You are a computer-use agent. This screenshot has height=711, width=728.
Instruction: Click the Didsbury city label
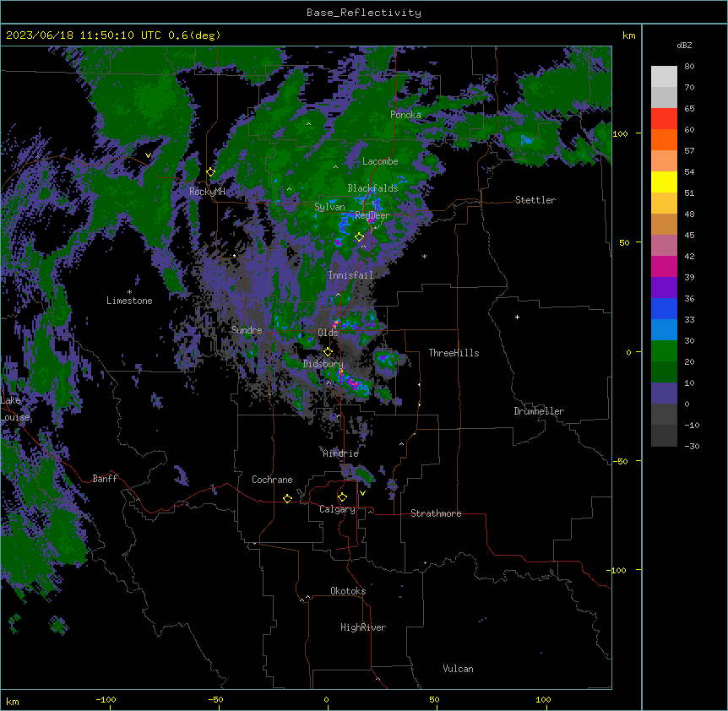coord(323,364)
